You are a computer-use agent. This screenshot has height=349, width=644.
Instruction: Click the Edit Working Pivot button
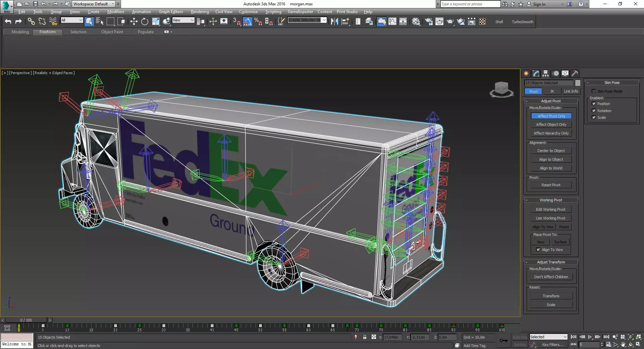551,209
